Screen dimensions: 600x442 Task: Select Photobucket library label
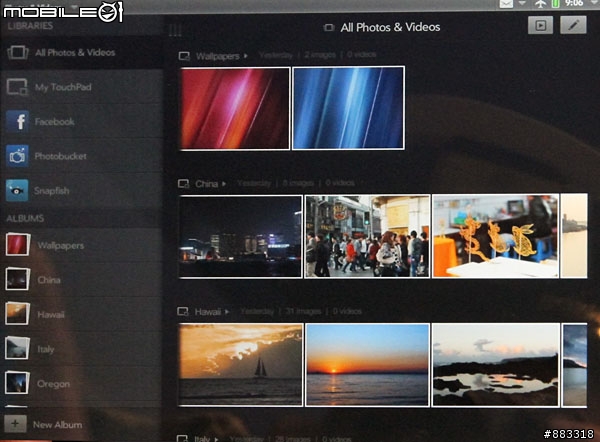click(x=60, y=156)
